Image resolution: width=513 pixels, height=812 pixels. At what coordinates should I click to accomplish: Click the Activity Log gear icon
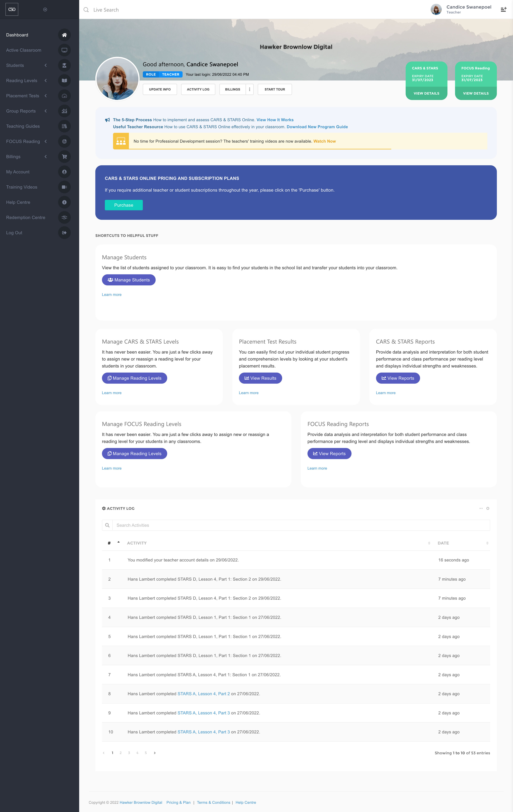(104, 508)
